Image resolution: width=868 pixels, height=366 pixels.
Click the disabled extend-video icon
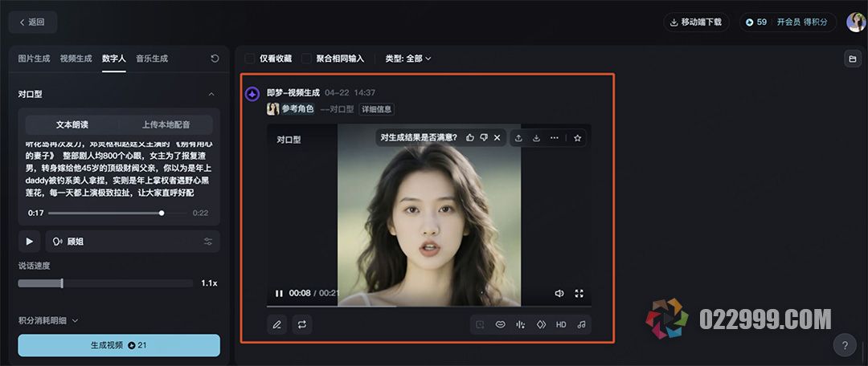480,324
